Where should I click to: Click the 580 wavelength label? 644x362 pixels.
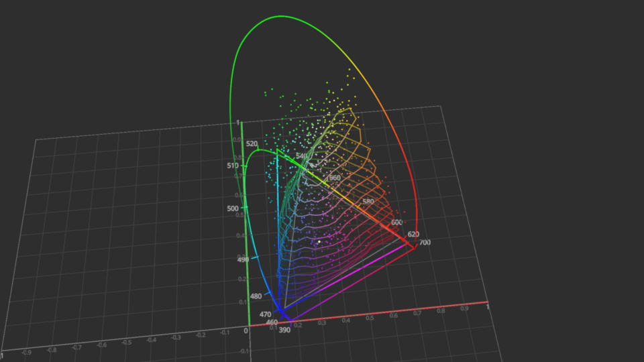368,202
